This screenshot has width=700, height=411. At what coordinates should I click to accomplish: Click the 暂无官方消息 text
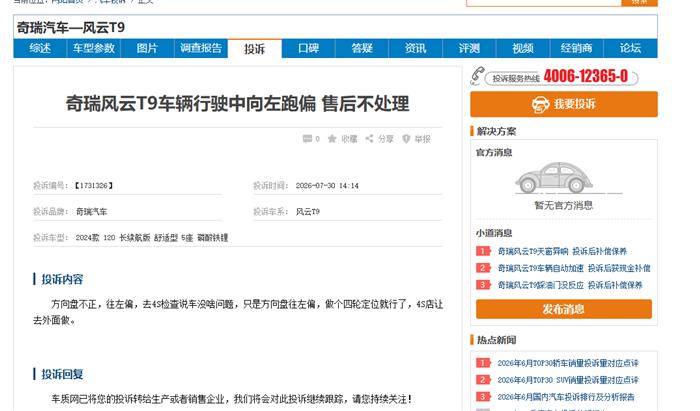563,205
